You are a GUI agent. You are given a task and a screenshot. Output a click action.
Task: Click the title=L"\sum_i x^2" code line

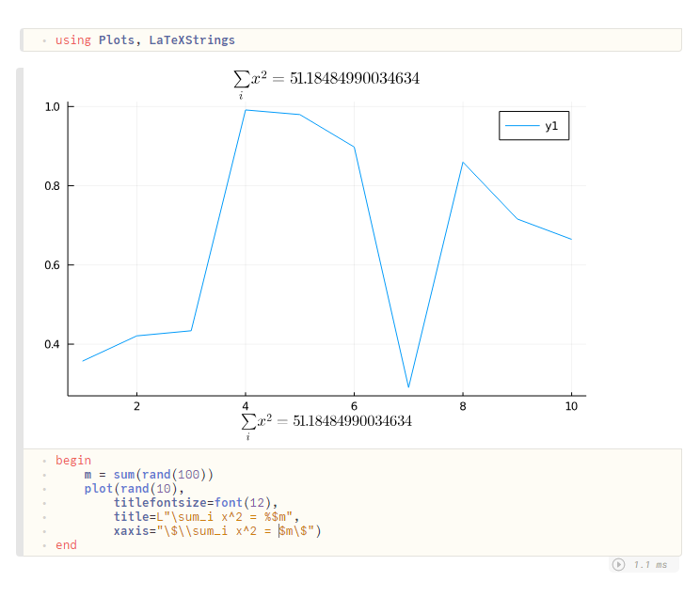click(206, 517)
